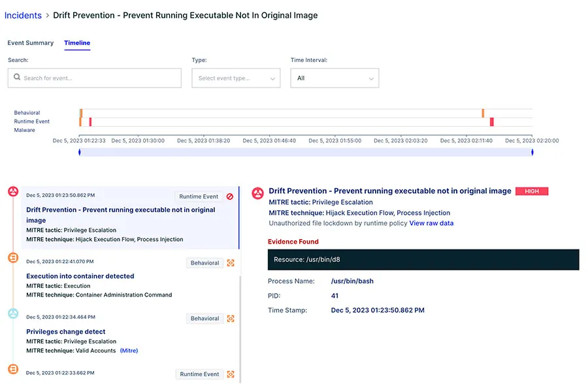Click Runtime Event tag on 01:22:33.662 event
This screenshot has height=384, width=588.
click(199, 374)
